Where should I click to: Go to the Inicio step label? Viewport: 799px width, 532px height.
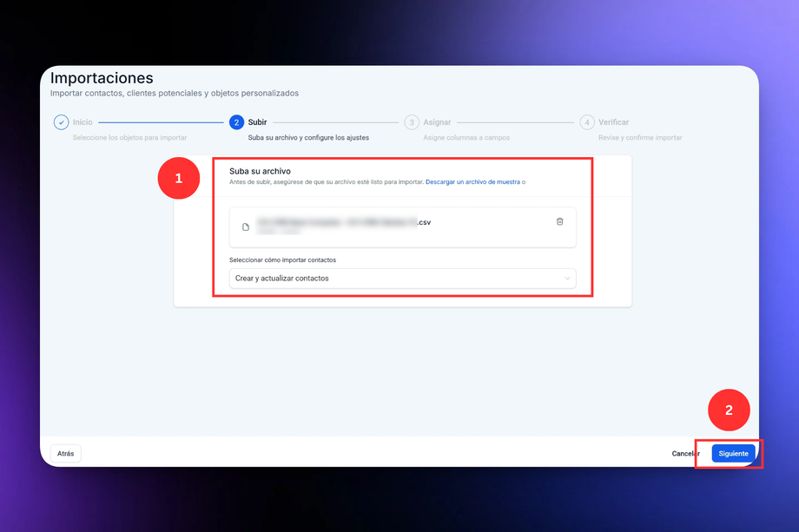[x=83, y=122]
